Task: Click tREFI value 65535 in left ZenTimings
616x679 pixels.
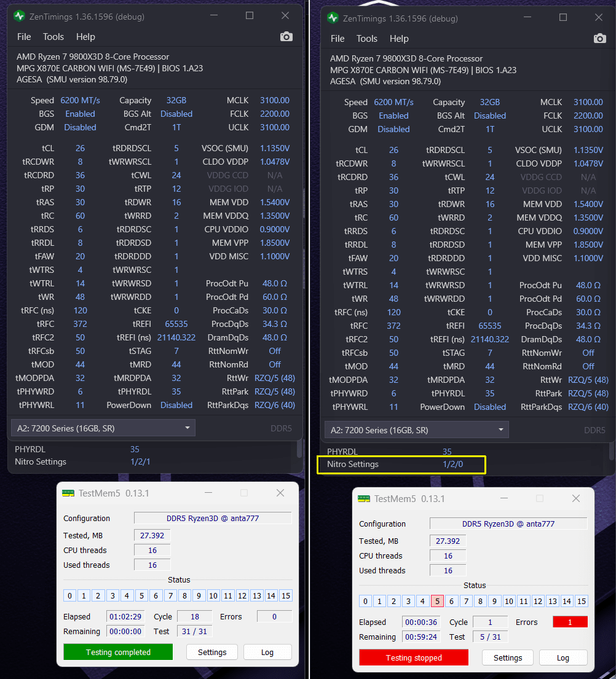Action: pyautogui.click(x=176, y=324)
